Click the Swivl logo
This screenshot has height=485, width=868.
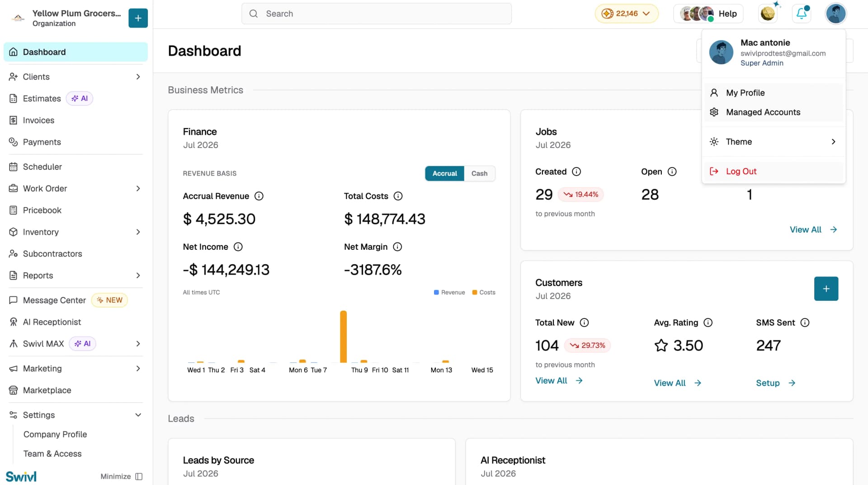pyautogui.click(x=21, y=476)
